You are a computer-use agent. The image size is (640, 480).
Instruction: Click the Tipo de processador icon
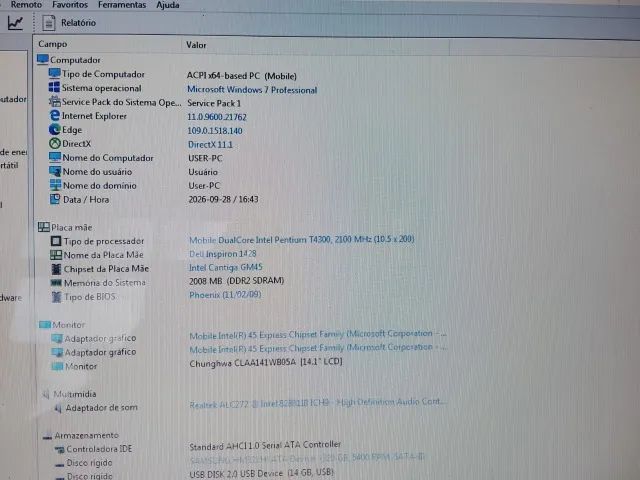click(56, 241)
